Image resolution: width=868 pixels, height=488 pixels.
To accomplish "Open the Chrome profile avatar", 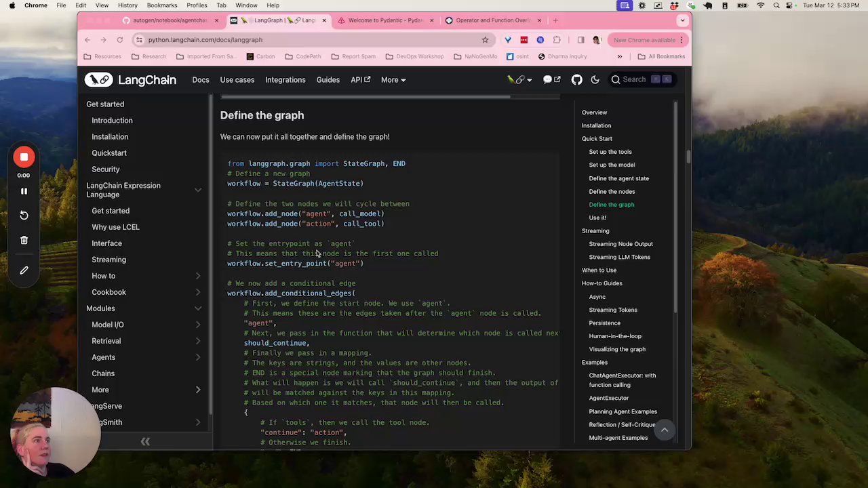I will [597, 40].
